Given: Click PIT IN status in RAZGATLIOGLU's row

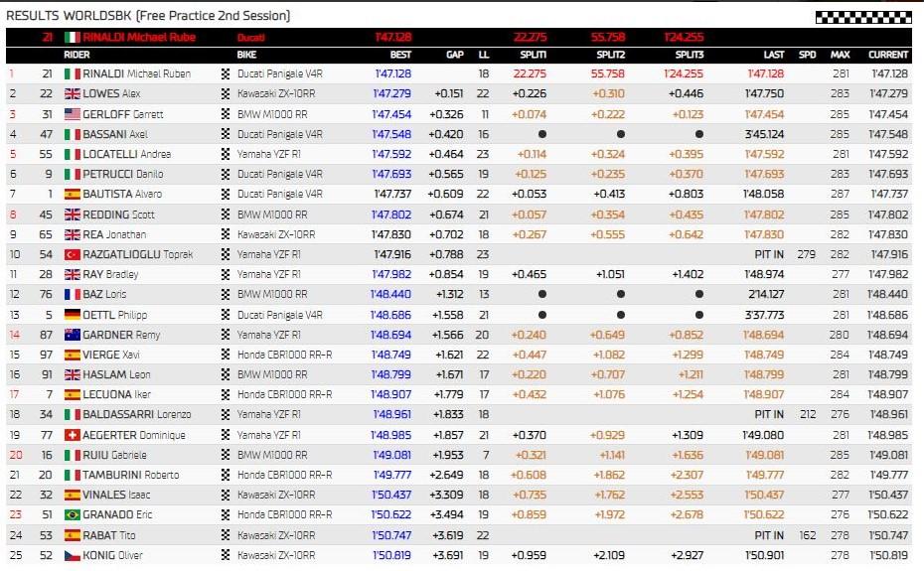Looking at the screenshot, I should pos(769,254).
